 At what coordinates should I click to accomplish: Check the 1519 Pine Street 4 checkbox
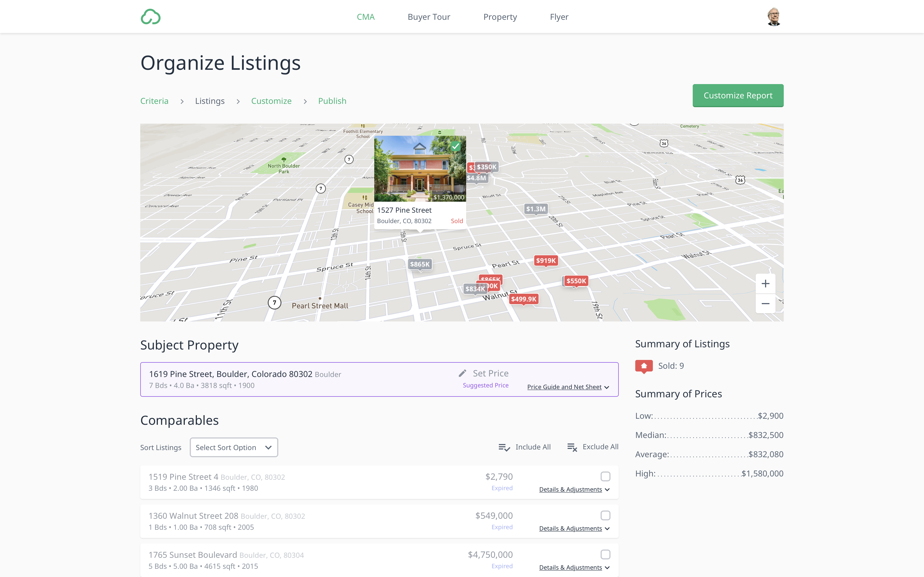tap(605, 476)
